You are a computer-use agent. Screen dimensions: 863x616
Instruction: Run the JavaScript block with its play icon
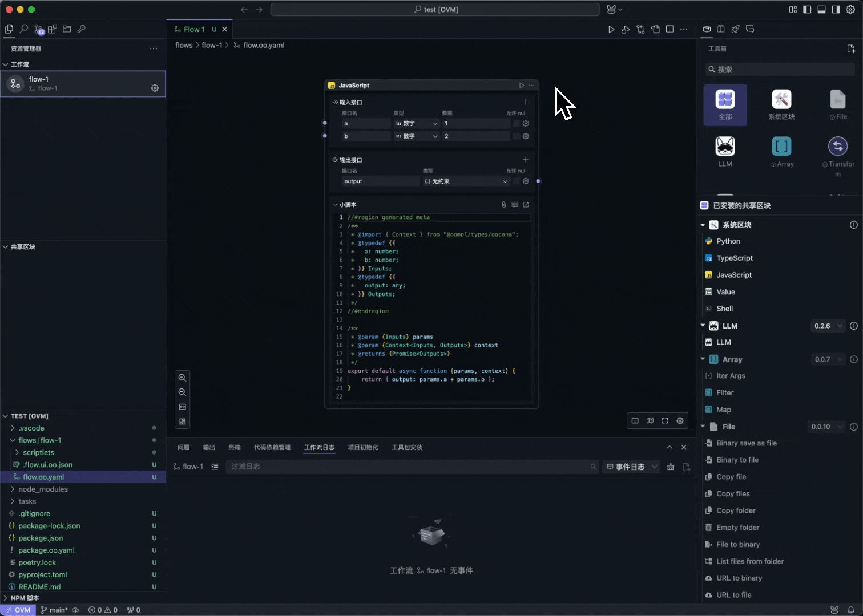pos(521,86)
